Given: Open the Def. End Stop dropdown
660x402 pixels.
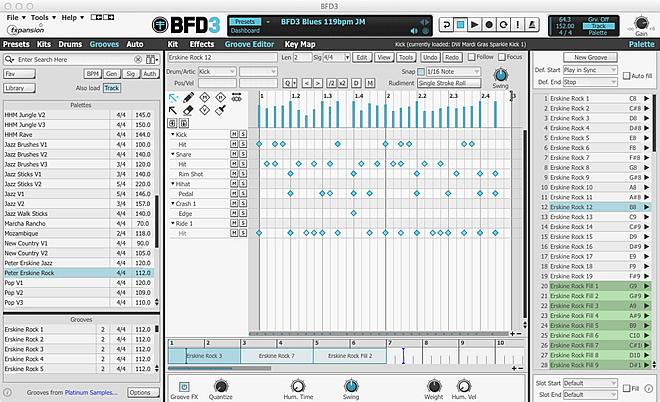Looking at the screenshot, I should pos(590,82).
